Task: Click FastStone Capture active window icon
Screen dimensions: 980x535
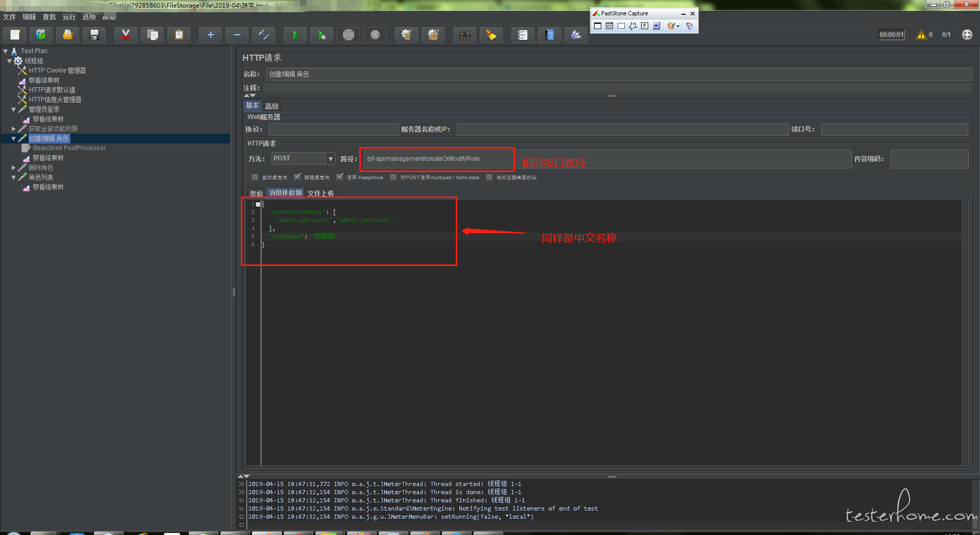Action: click(x=598, y=26)
